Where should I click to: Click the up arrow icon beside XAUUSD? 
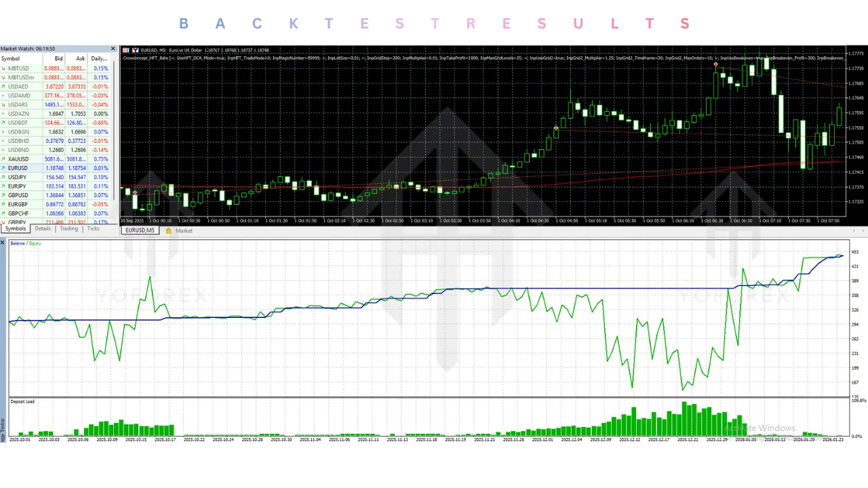(4, 159)
